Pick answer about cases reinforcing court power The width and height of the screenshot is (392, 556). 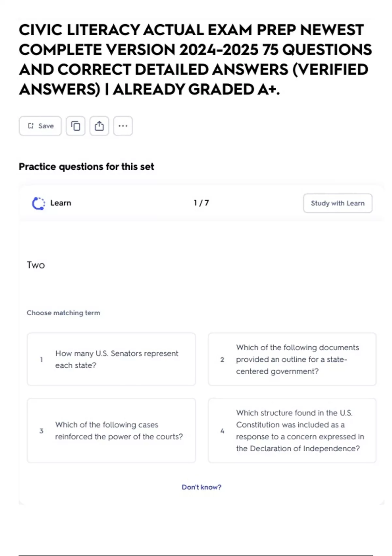pos(111,430)
